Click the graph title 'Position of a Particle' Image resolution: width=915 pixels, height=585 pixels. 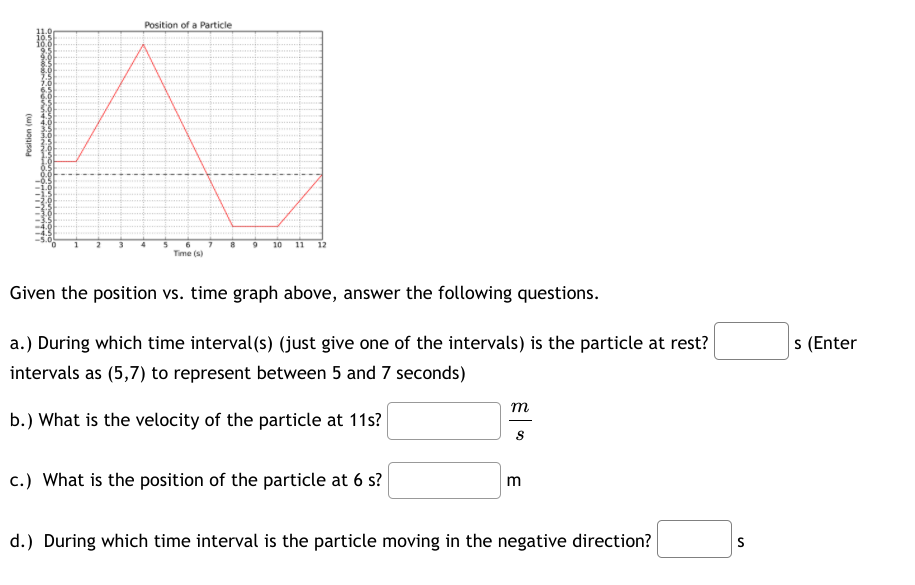(188, 24)
